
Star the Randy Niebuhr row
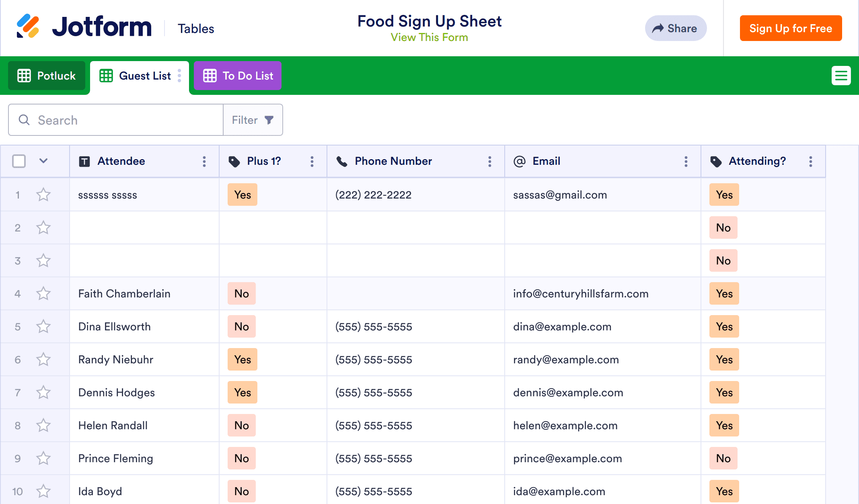click(43, 359)
